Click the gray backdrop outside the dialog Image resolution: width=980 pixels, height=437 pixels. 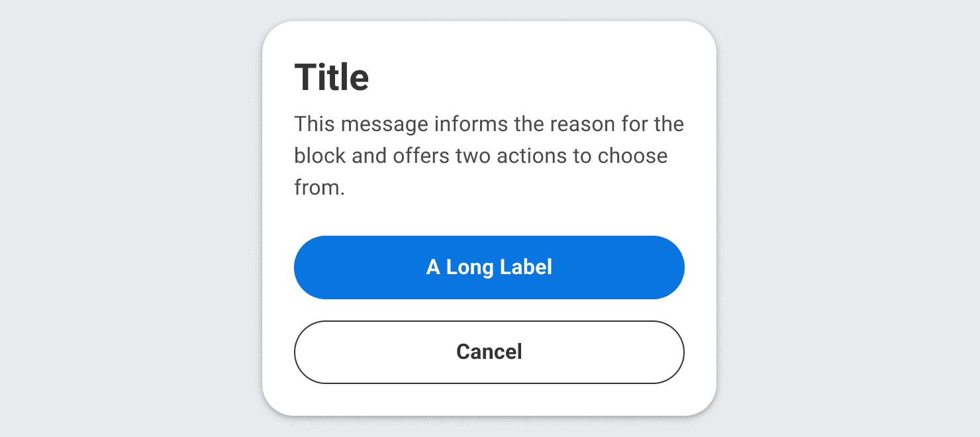pyautogui.click(x=132, y=218)
